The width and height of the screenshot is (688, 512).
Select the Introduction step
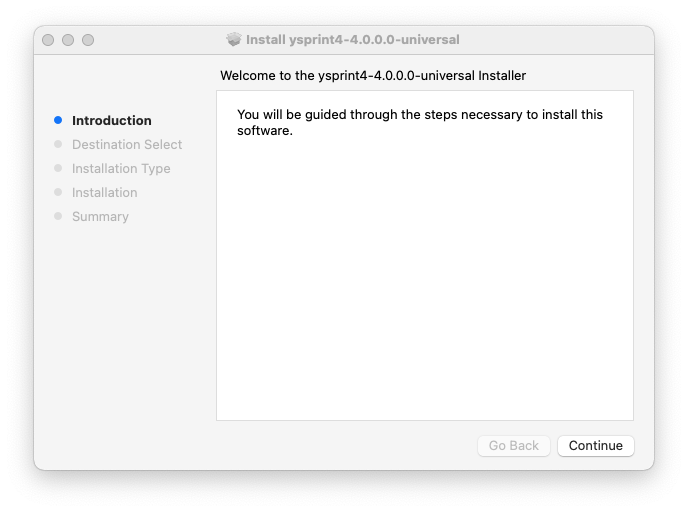coord(112,121)
